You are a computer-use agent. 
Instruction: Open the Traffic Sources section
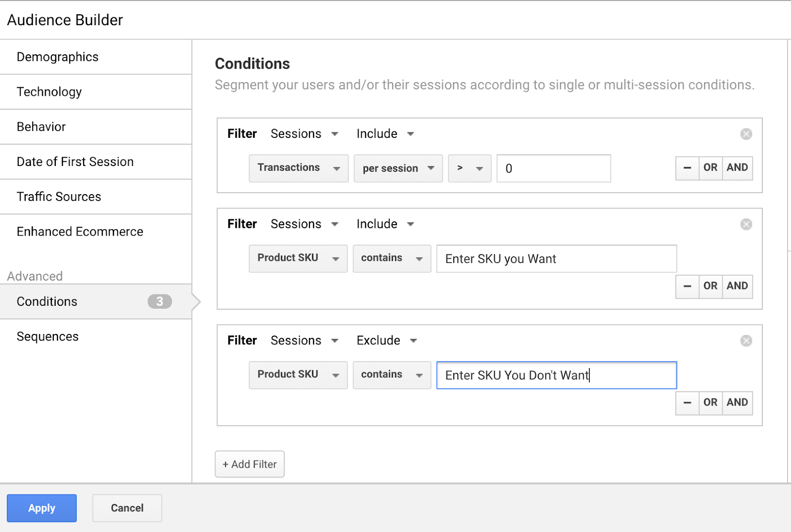96,197
